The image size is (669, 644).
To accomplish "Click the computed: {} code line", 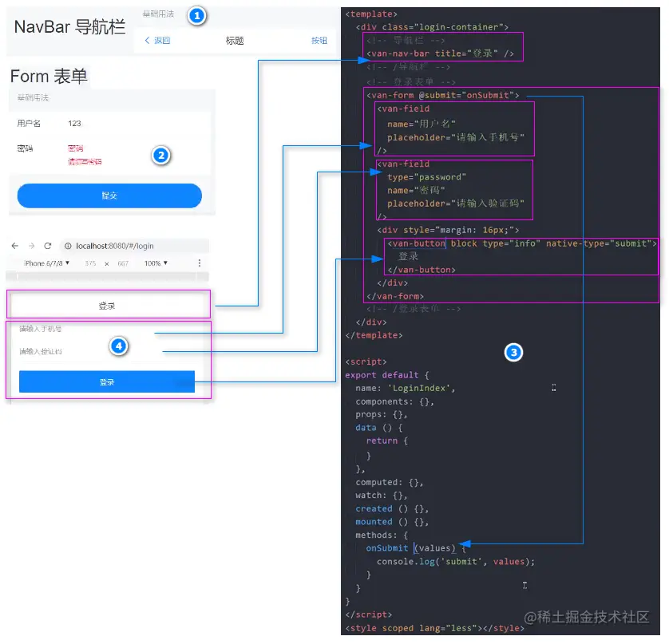I will [x=390, y=482].
